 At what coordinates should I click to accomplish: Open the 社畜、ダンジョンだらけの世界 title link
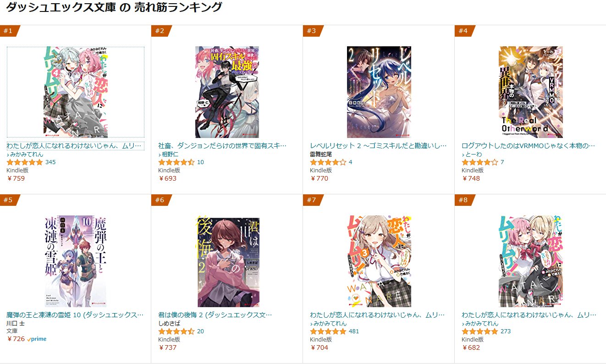pyautogui.click(x=222, y=146)
